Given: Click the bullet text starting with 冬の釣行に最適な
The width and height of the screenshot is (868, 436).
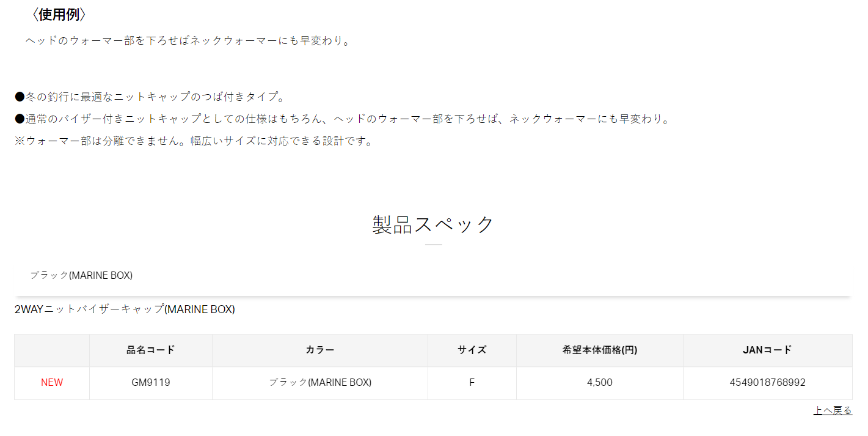Looking at the screenshot, I should (150, 97).
